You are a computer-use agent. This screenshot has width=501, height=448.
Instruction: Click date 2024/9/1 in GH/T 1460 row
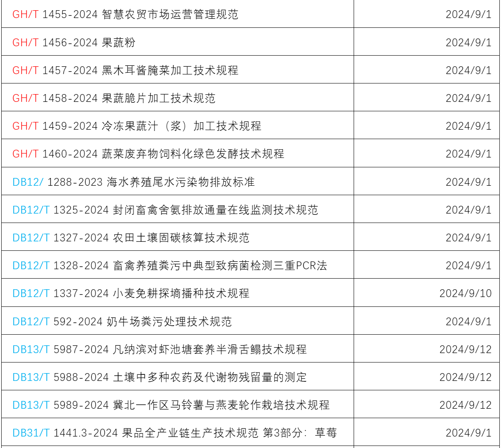pos(469,154)
